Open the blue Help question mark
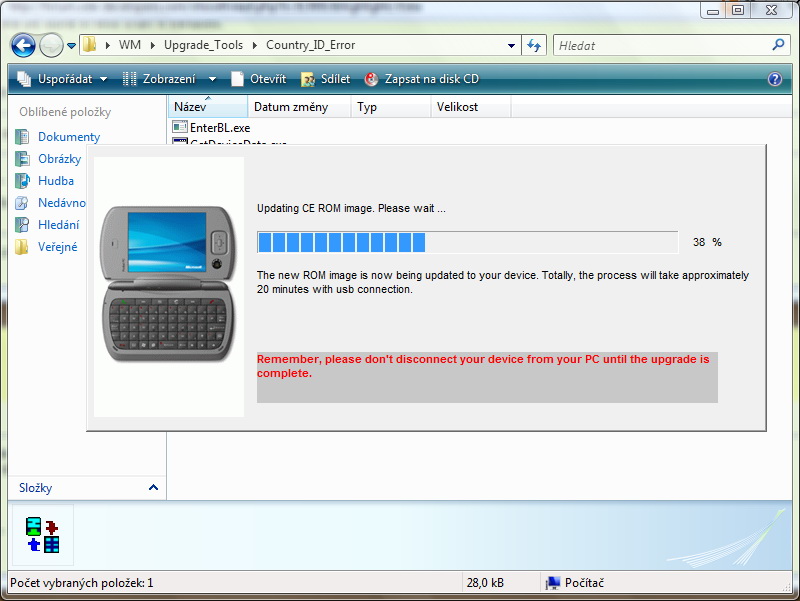800x601 pixels. pyautogui.click(x=774, y=79)
